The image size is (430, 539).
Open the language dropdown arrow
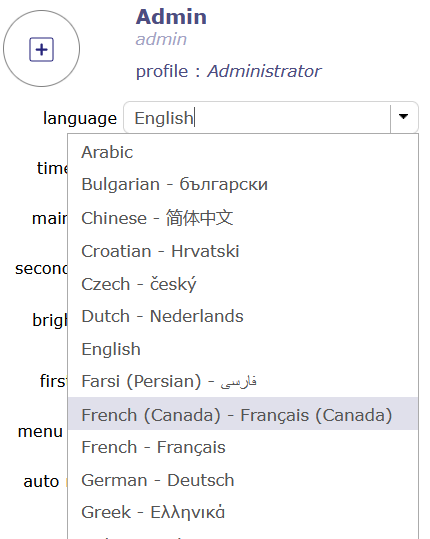tap(404, 117)
